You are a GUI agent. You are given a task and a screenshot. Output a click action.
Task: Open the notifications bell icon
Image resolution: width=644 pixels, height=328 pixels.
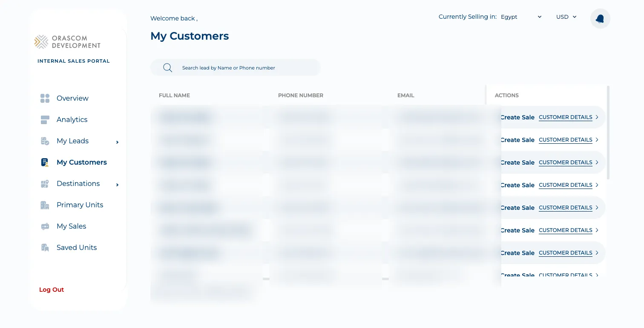[x=600, y=19]
